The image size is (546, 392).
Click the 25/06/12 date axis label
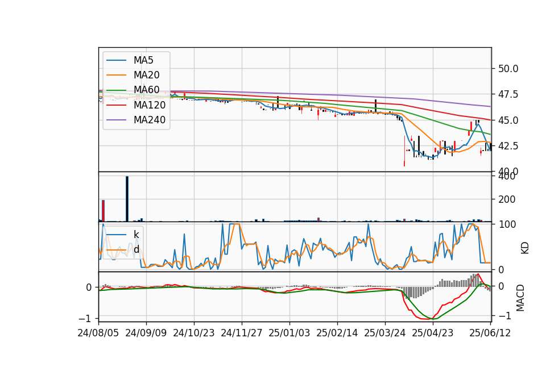(490, 333)
